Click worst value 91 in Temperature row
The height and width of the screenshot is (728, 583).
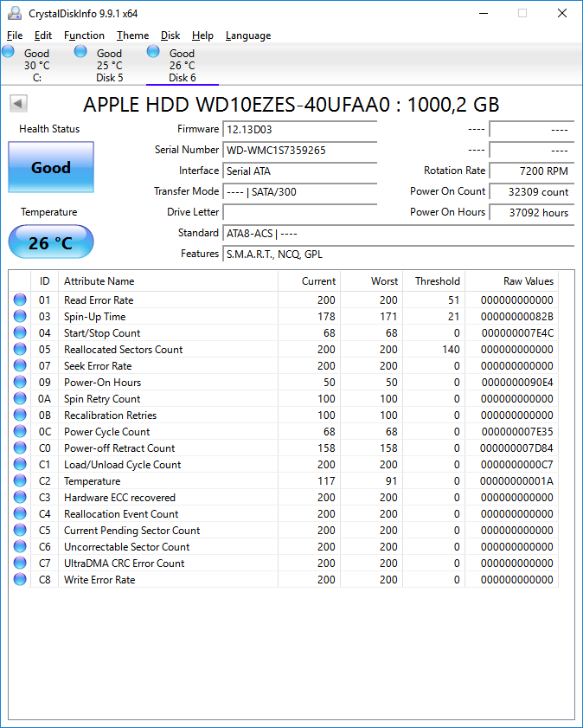point(391,481)
